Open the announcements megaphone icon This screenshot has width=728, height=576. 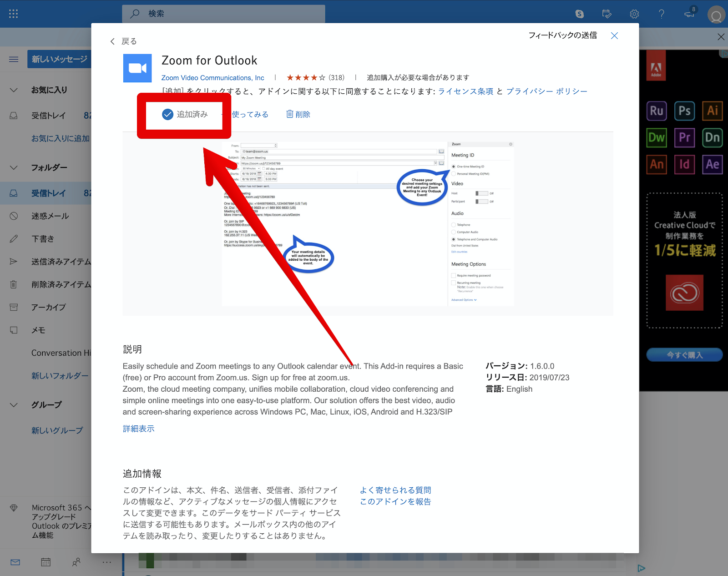coord(689,14)
